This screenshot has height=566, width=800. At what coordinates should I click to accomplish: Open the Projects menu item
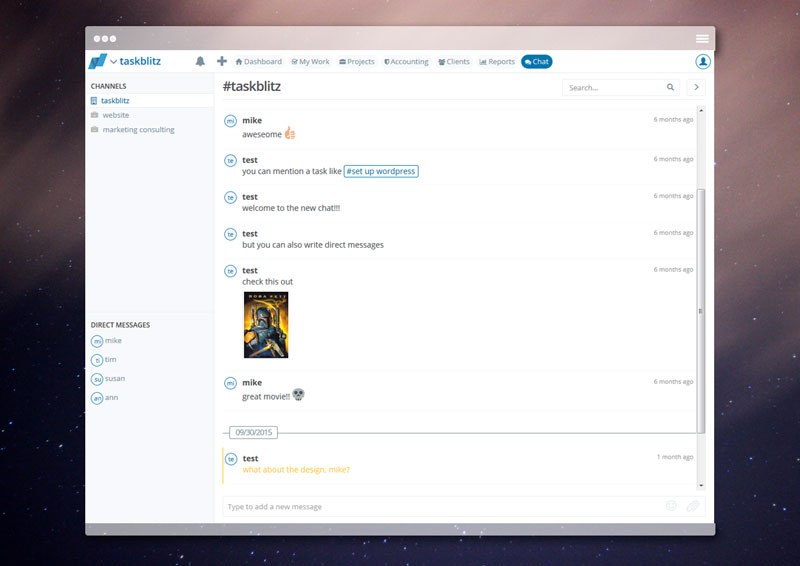point(357,62)
